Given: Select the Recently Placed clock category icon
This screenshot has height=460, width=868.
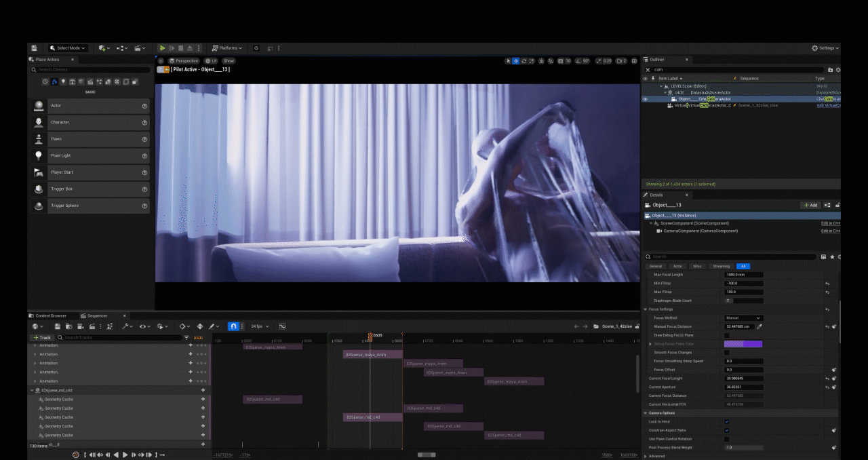Looking at the screenshot, I should (45, 81).
